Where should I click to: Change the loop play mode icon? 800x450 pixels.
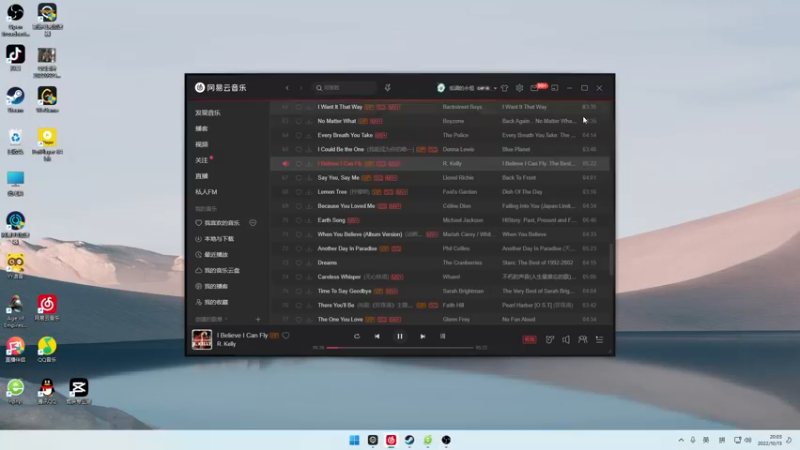tap(357, 336)
